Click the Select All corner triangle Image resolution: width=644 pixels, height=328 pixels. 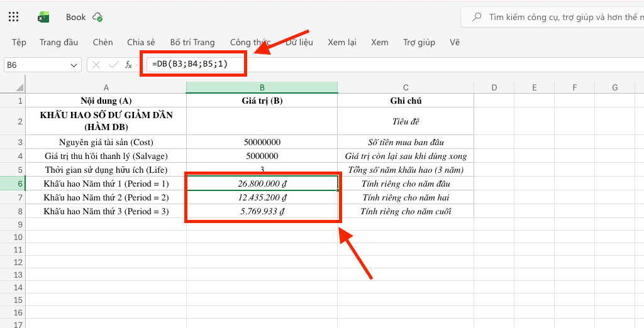click(19, 87)
